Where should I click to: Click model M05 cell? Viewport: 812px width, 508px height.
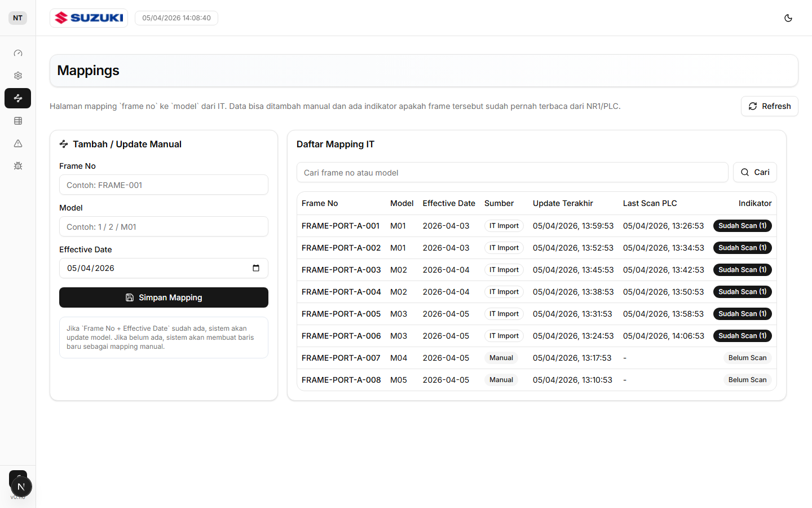pos(399,380)
